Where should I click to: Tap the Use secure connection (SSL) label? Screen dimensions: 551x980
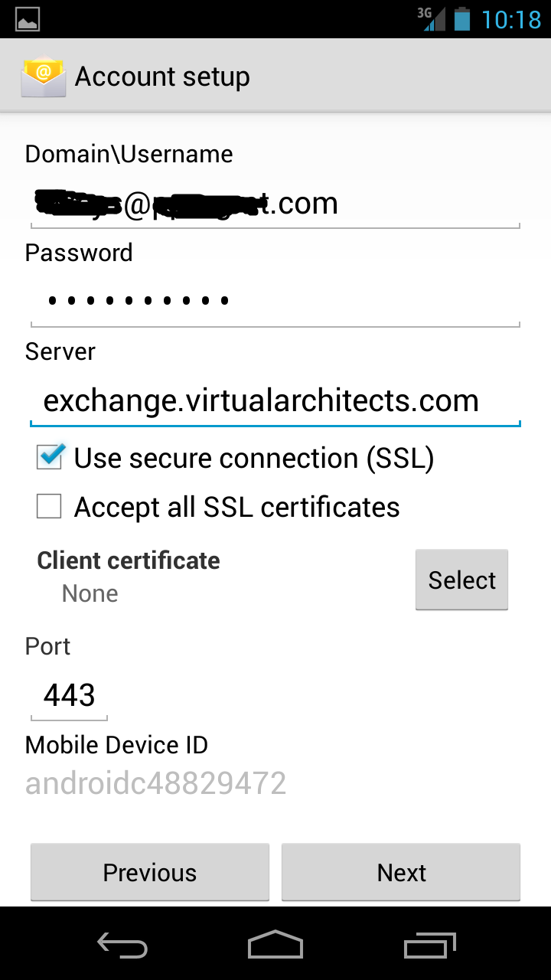(254, 458)
